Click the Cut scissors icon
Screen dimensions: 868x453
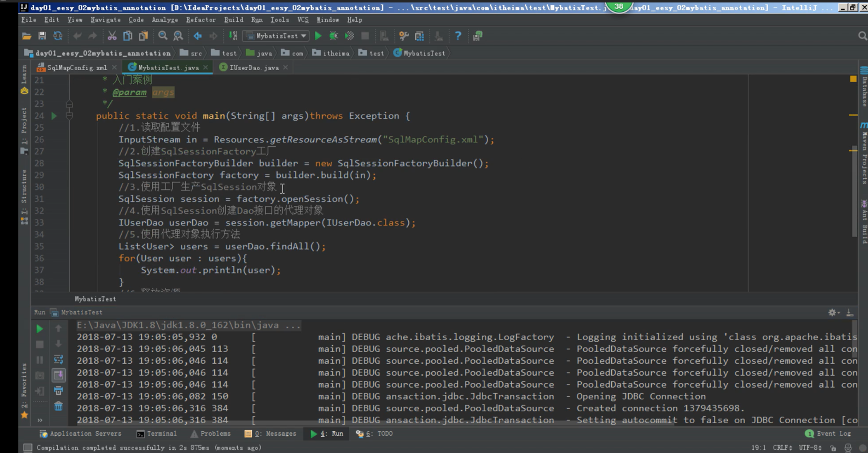pos(112,36)
